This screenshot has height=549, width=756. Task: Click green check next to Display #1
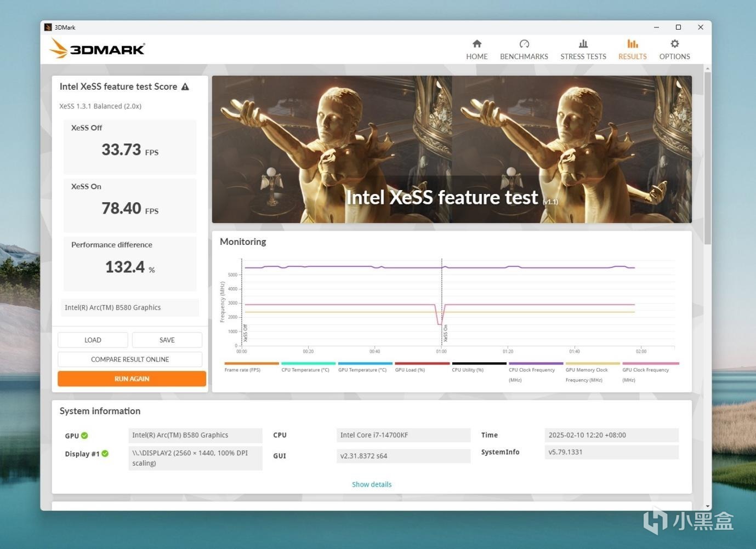click(105, 454)
